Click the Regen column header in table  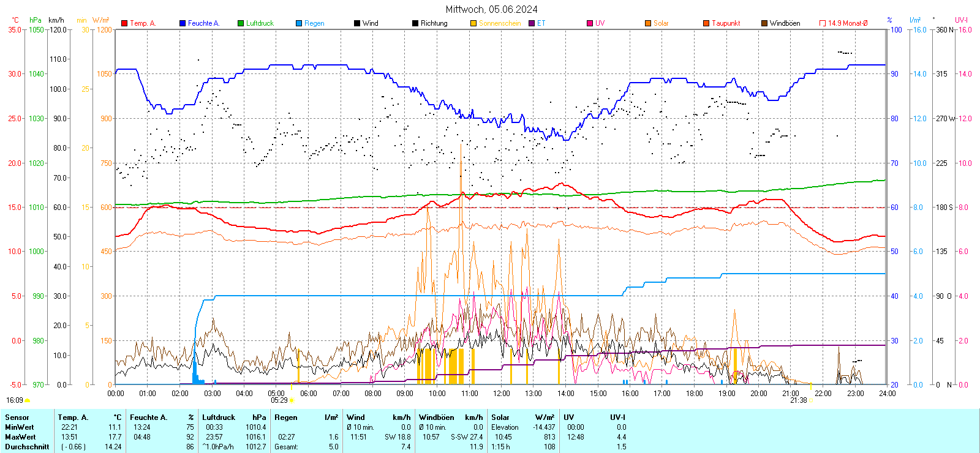tap(286, 417)
